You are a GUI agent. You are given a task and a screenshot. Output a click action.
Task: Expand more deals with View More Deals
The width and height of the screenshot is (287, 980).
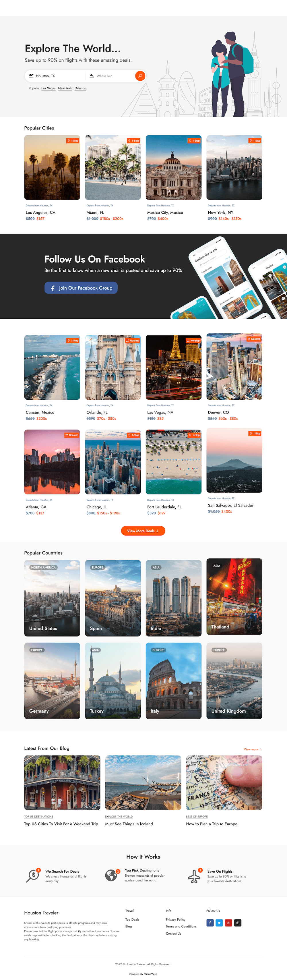pos(143,531)
